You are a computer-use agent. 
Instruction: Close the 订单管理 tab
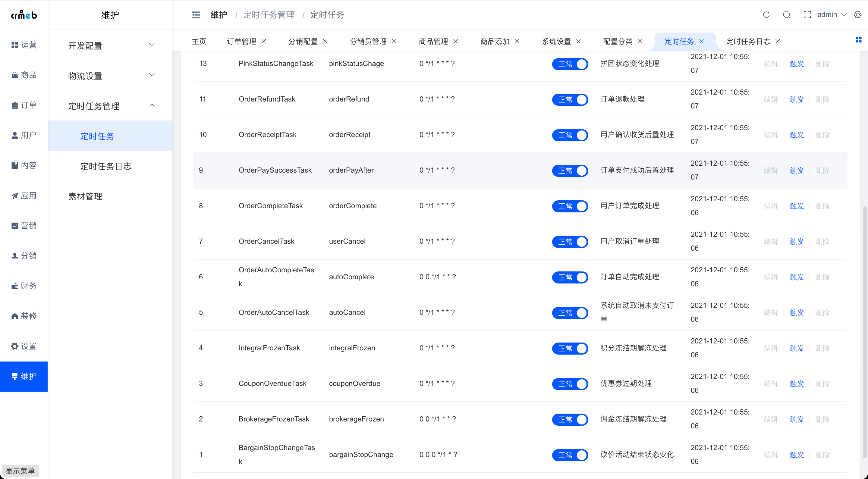click(264, 42)
